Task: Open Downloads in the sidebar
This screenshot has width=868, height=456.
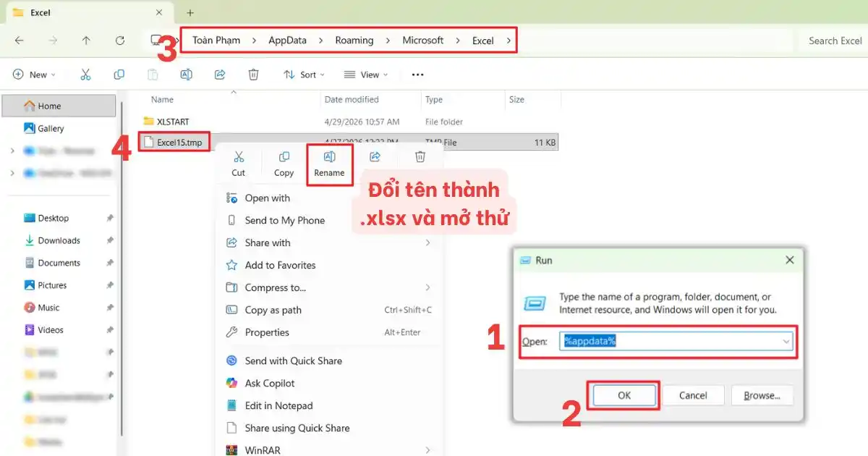Action: point(59,241)
